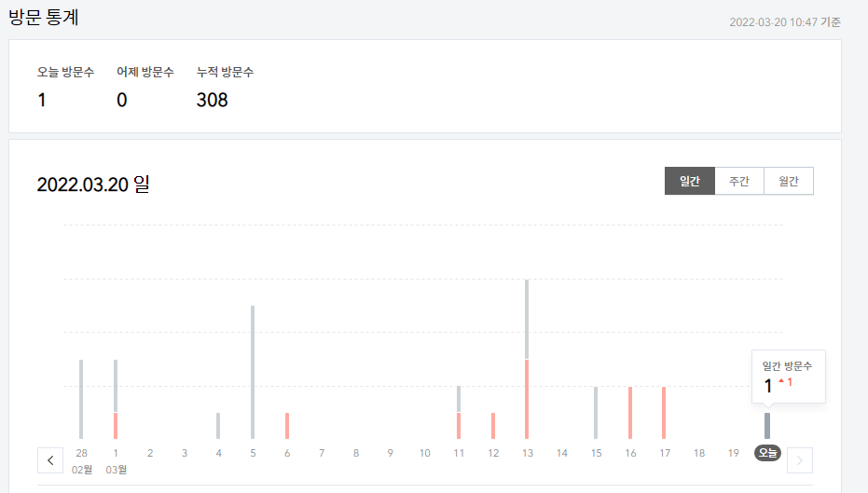The height and width of the screenshot is (493, 868).
Task: Click the gray bar for day 15
Action: (596, 413)
